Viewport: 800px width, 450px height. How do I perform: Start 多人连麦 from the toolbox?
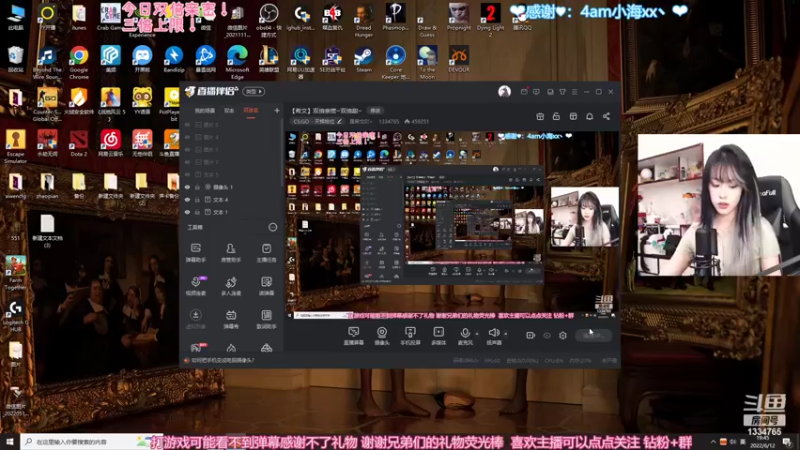tap(231, 286)
